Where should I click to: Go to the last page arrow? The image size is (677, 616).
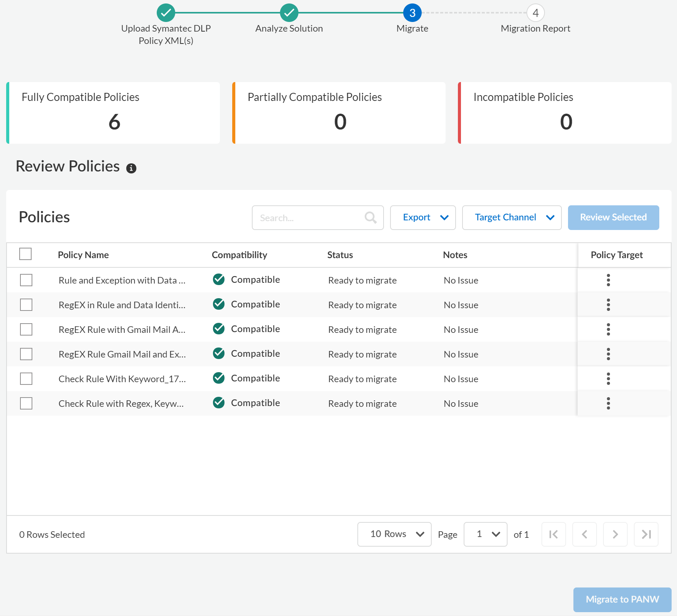pyautogui.click(x=646, y=534)
